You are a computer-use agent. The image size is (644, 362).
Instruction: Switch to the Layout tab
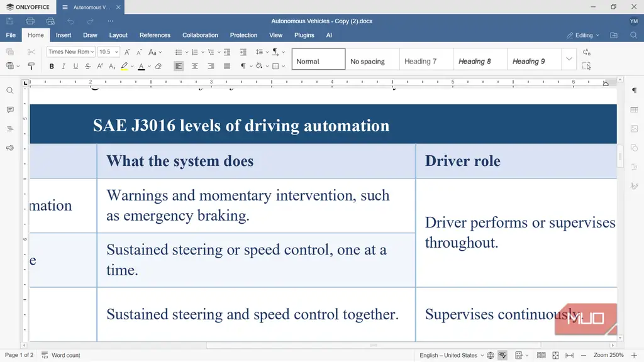click(118, 35)
